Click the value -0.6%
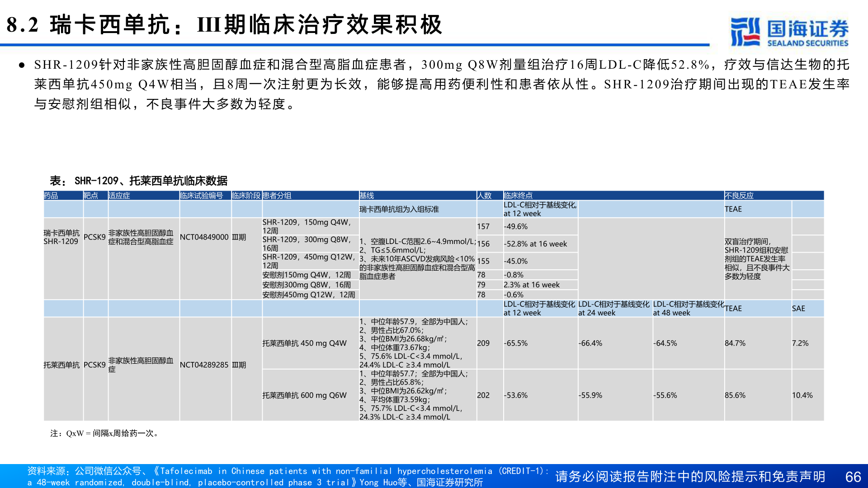The height and width of the screenshot is (488, 868). tap(514, 295)
